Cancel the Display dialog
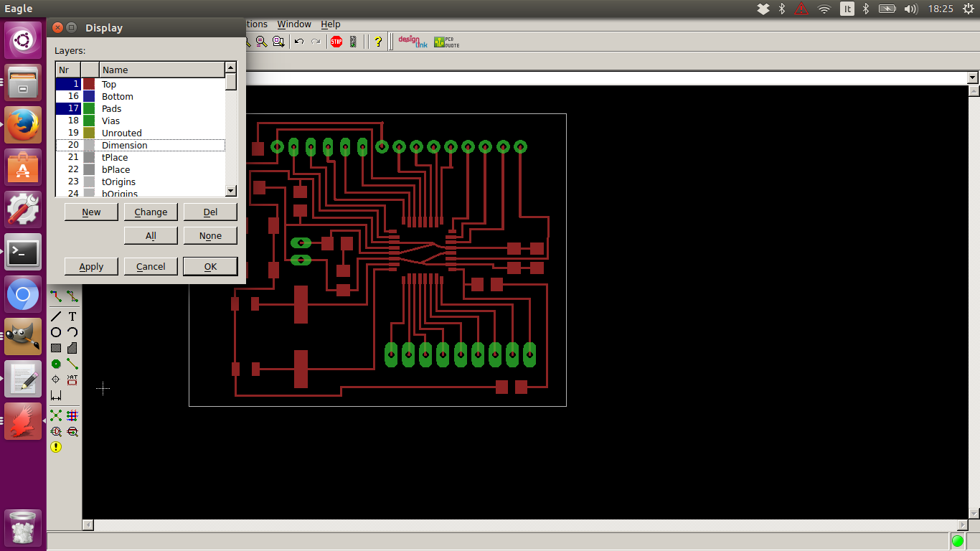The height and width of the screenshot is (551, 980). 151,266
